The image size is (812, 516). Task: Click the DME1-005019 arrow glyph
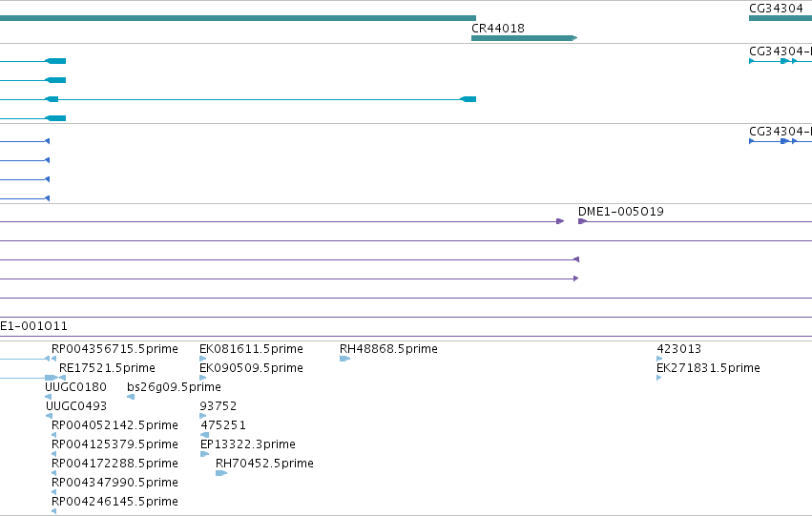pos(583,221)
